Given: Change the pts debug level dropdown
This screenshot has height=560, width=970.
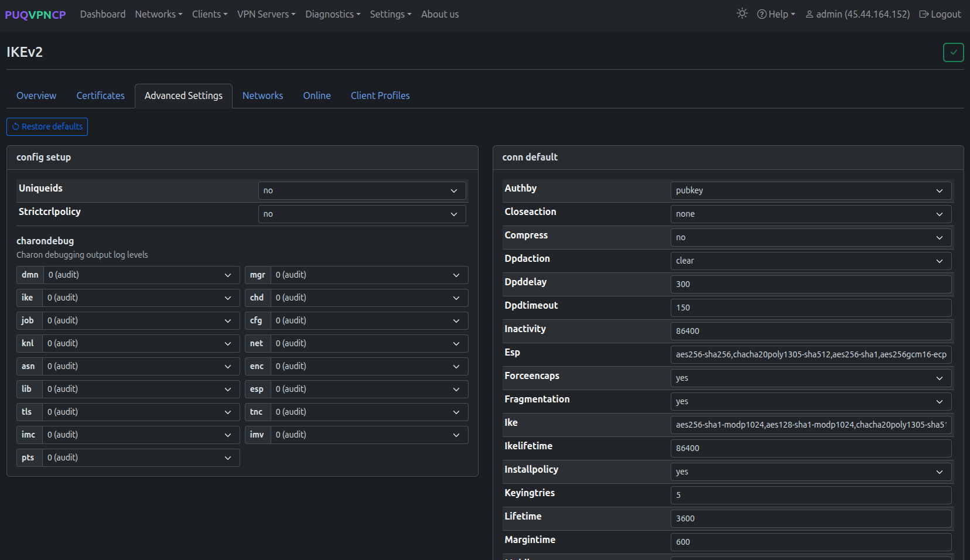Looking at the screenshot, I should click(141, 457).
